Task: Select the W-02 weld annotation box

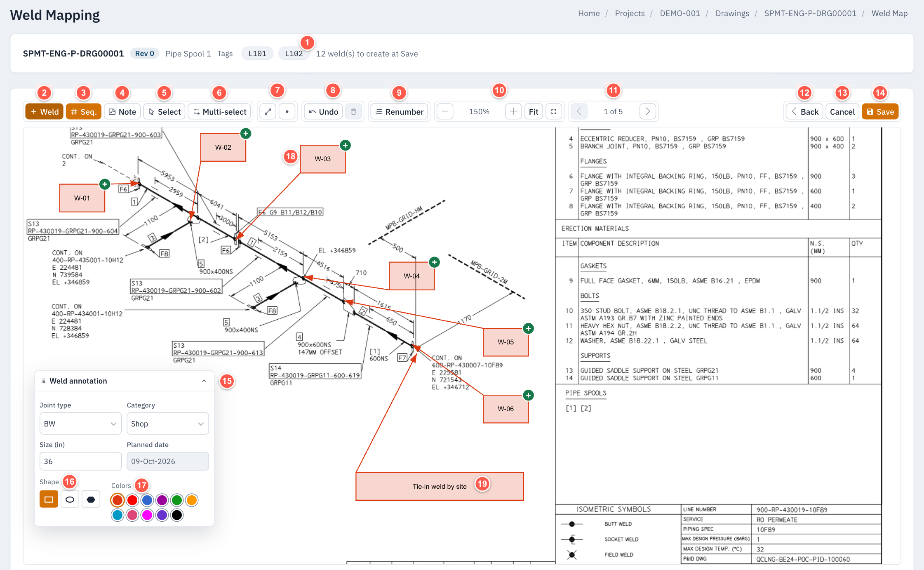Action: (x=223, y=147)
